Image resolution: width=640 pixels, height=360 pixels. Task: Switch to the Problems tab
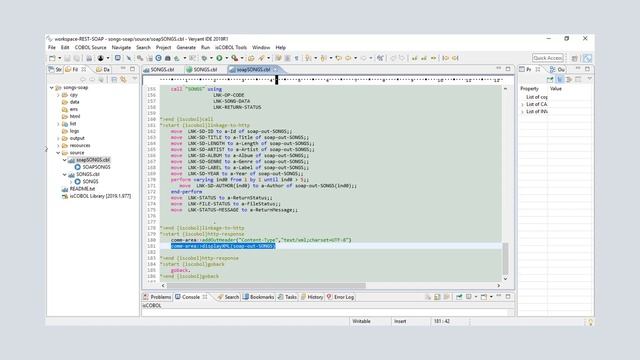click(157, 297)
